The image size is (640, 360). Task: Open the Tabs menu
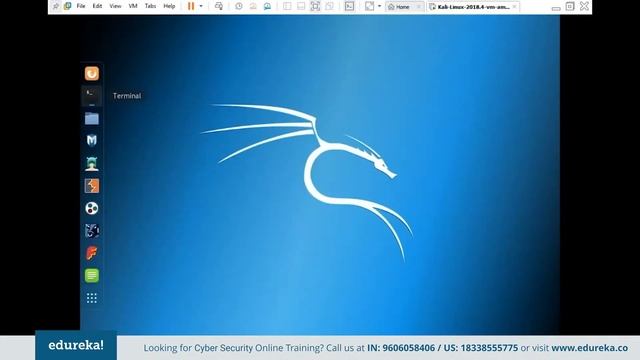coord(150,6)
